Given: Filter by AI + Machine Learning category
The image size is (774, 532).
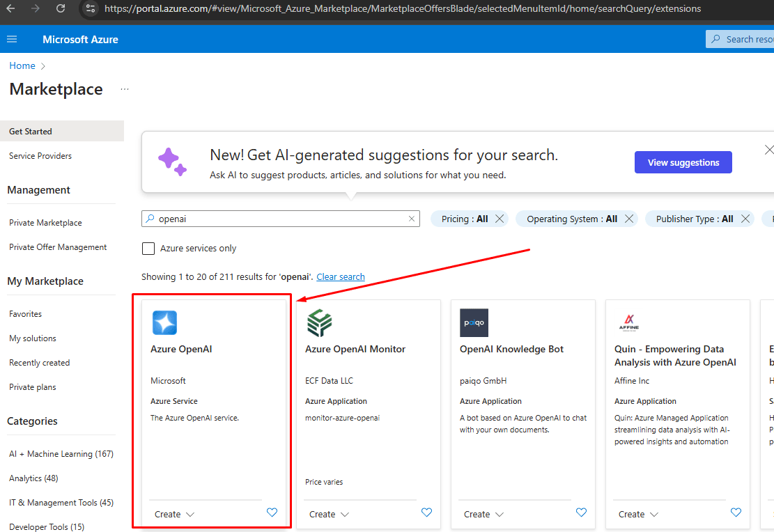Looking at the screenshot, I should pyautogui.click(x=61, y=454).
